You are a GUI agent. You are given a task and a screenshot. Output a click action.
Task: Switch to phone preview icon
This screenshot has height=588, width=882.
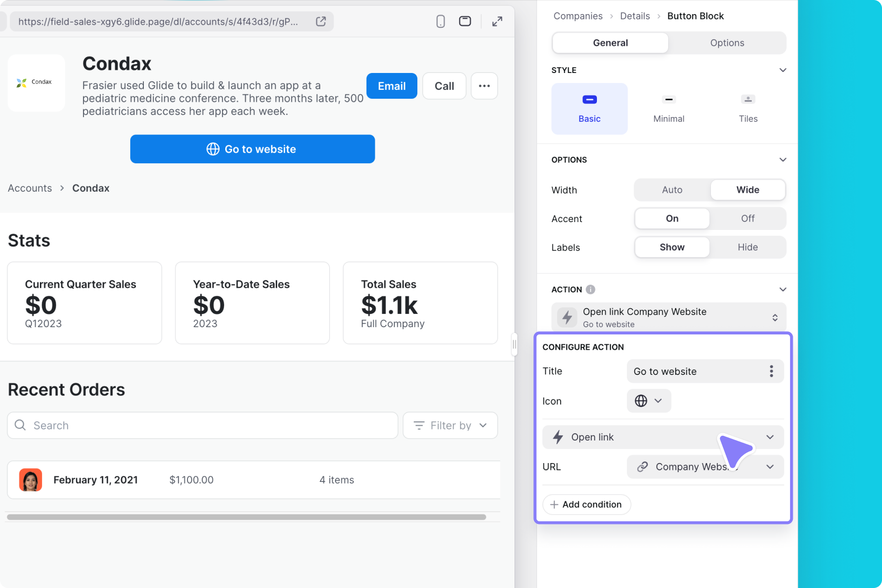pos(440,22)
